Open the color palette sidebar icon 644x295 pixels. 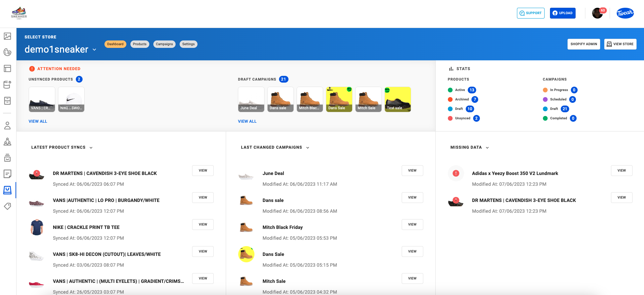[7, 52]
